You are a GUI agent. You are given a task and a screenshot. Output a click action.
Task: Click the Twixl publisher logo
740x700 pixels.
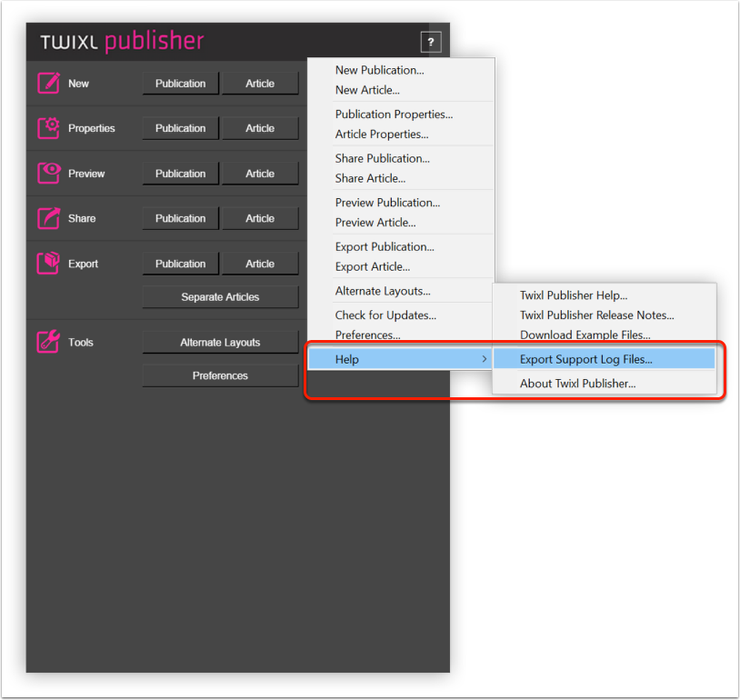point(122,42)
